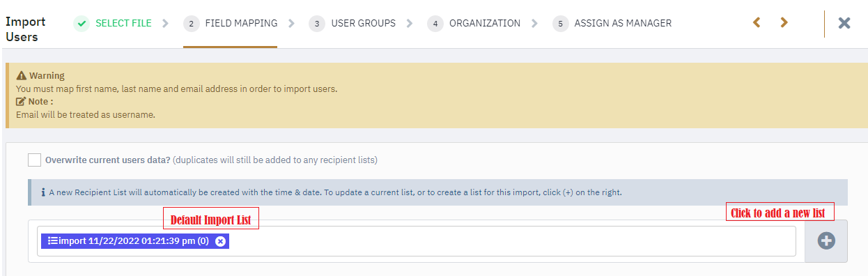The width and height of the screenshot is (868, 276).
Task: Go to previous step with left arrow
Action: click(757, 23)
